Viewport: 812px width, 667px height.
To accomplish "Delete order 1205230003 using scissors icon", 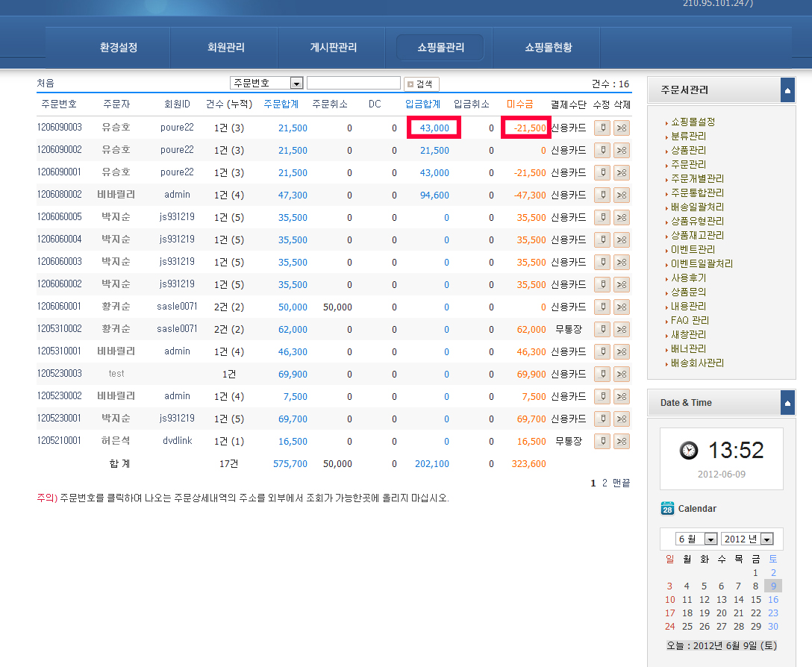I will 622,374.
